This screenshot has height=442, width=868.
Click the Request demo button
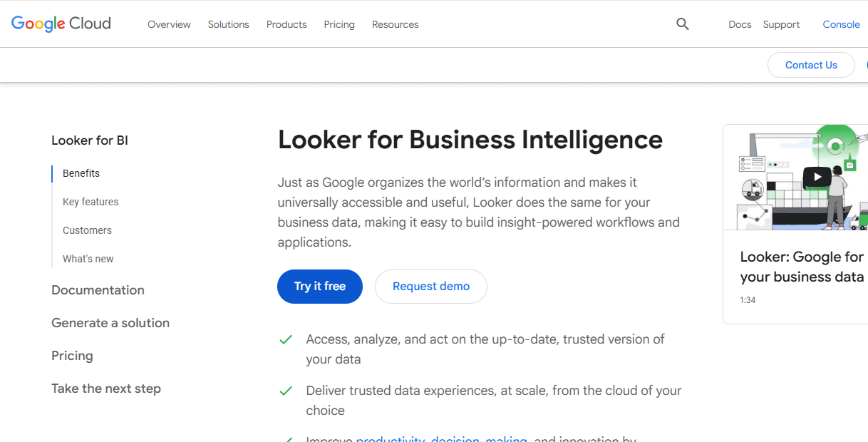coord(431,287)
